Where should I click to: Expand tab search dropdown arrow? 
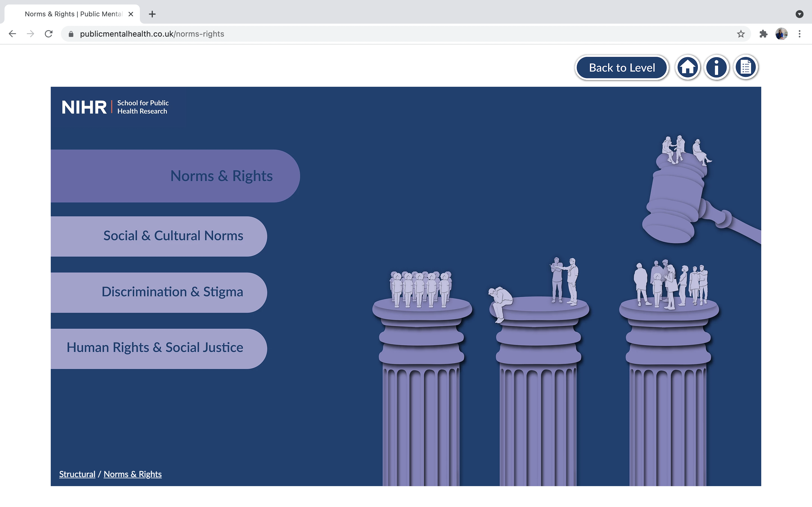tap(799, 14)
